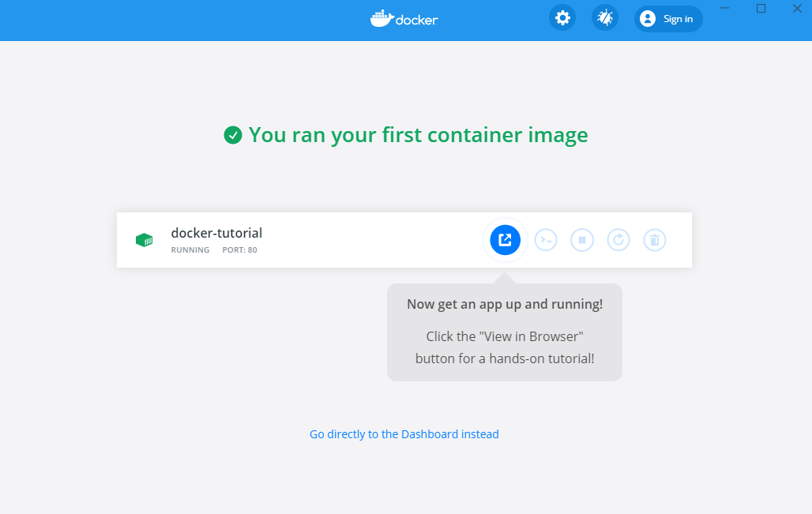This screenshot has width=812, height=514.
Task: Click the Sign in button
Action: (668, 19)
